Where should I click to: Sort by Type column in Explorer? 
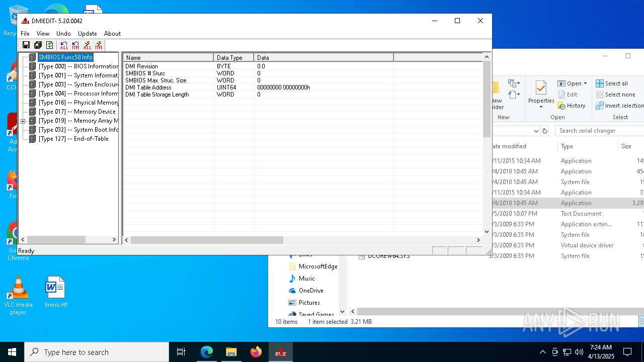click(x=587, y=146)
